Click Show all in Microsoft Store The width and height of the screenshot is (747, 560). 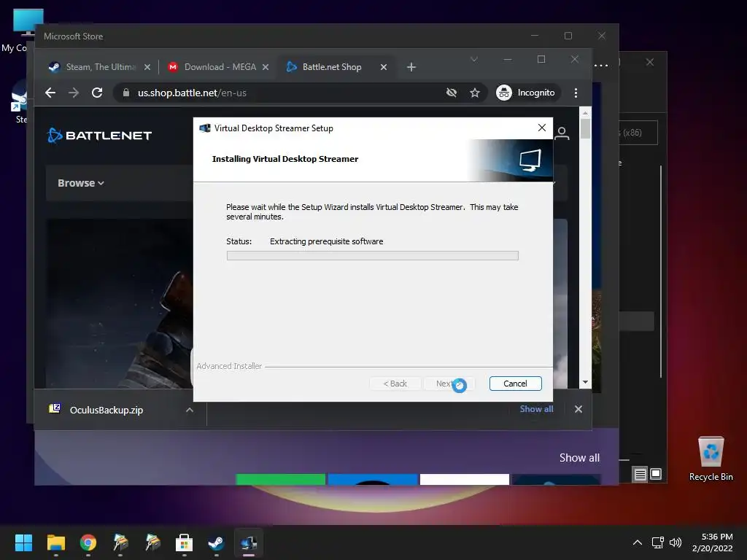click(x=579, y=458)
